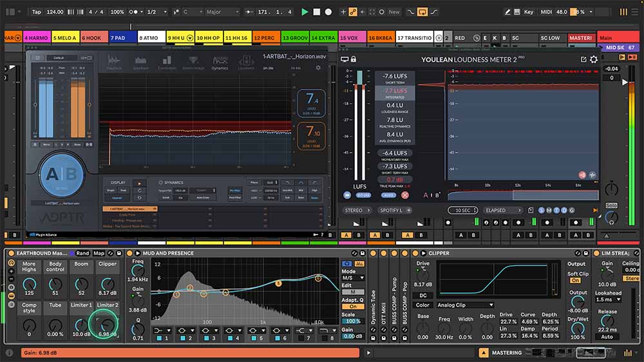Image resolution: width=644 pixels, height=362 pixels.
Task: Select the MASTERI track header
Action: [581, 38]
